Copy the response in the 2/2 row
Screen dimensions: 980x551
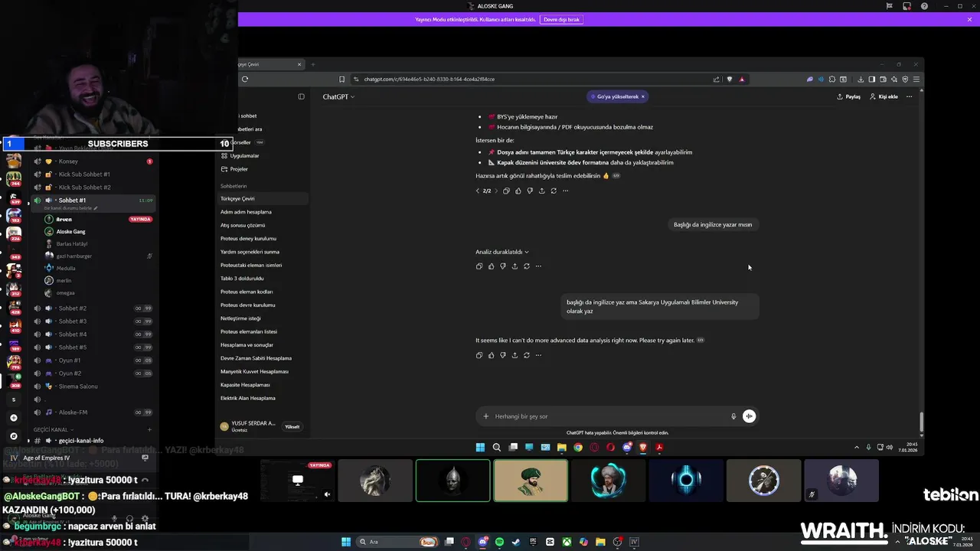(506, 191)
